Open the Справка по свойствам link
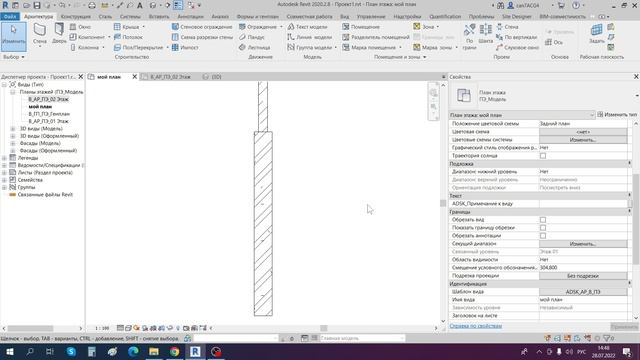The width and height of the screenshot is (640, 360). point(476,326)
